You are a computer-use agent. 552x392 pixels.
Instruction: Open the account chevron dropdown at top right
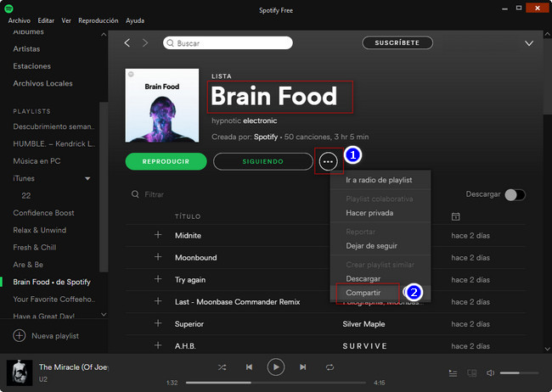click(x=529, y=43)
